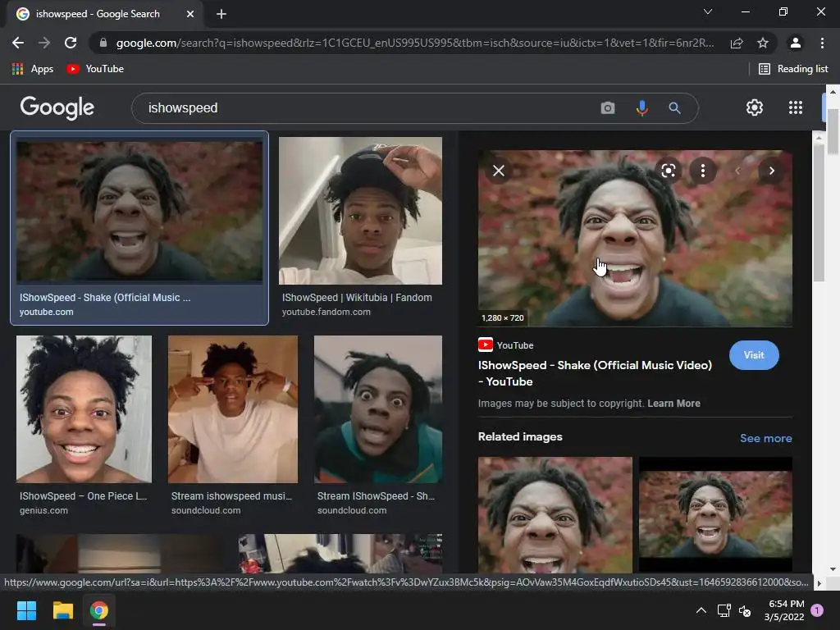Click the Chrome taskbar icon
The height and width of the screenshot is (630, 840).
99,610
